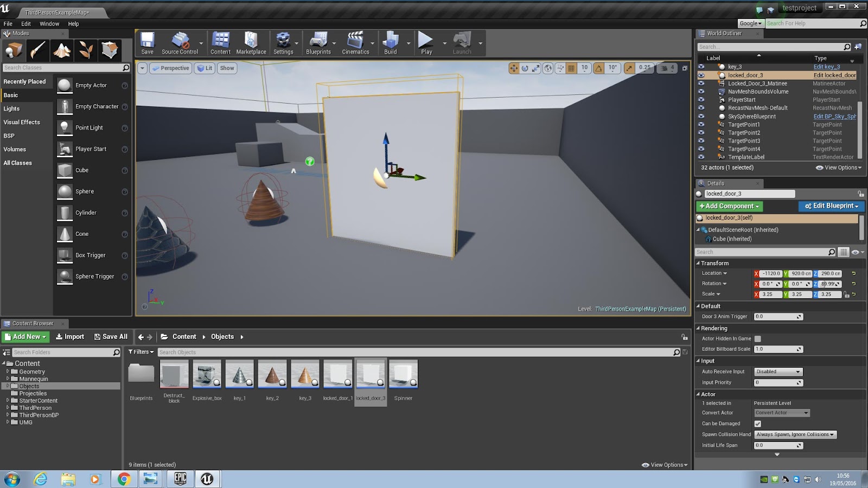Open Google Chrome from the taskbar
The image size is (868, 488).
click(124, 479)
